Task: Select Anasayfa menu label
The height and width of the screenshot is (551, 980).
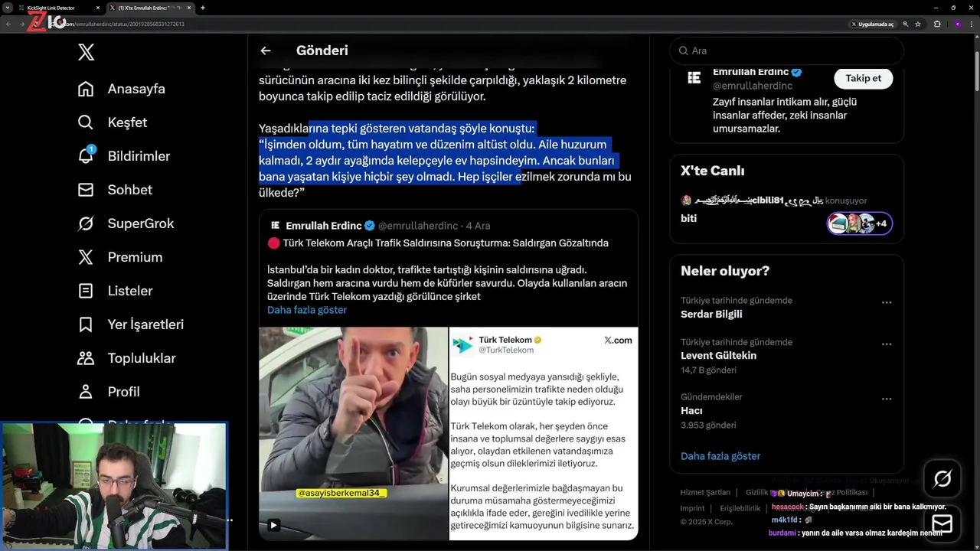Action: pyautogui.click(x=136, y=89)
